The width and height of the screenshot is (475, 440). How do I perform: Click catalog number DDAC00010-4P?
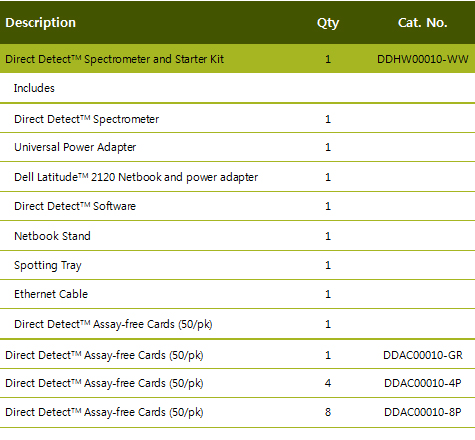coord(423,383)
